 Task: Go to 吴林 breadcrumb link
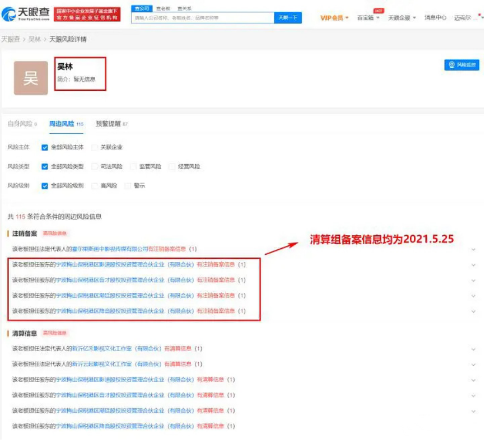pos(35,39)
